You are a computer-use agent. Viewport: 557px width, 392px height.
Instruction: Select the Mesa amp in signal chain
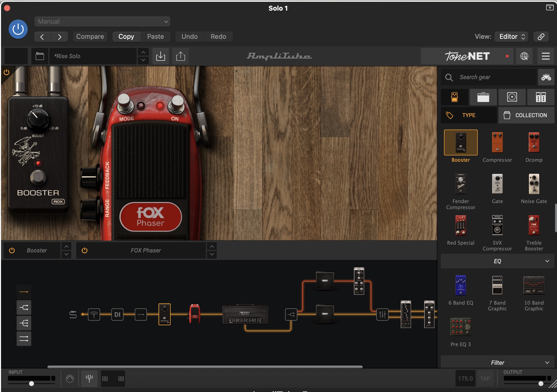point(245,314)
